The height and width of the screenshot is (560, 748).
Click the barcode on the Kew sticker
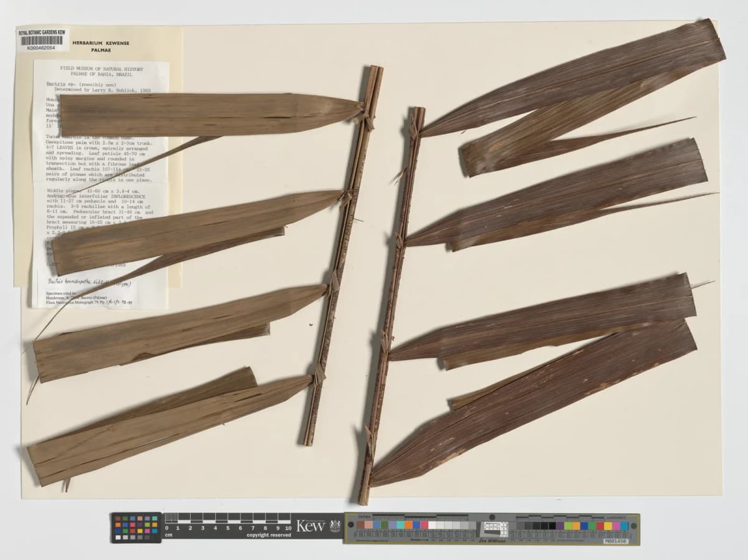pyautogui.click(x=42, y=40)
